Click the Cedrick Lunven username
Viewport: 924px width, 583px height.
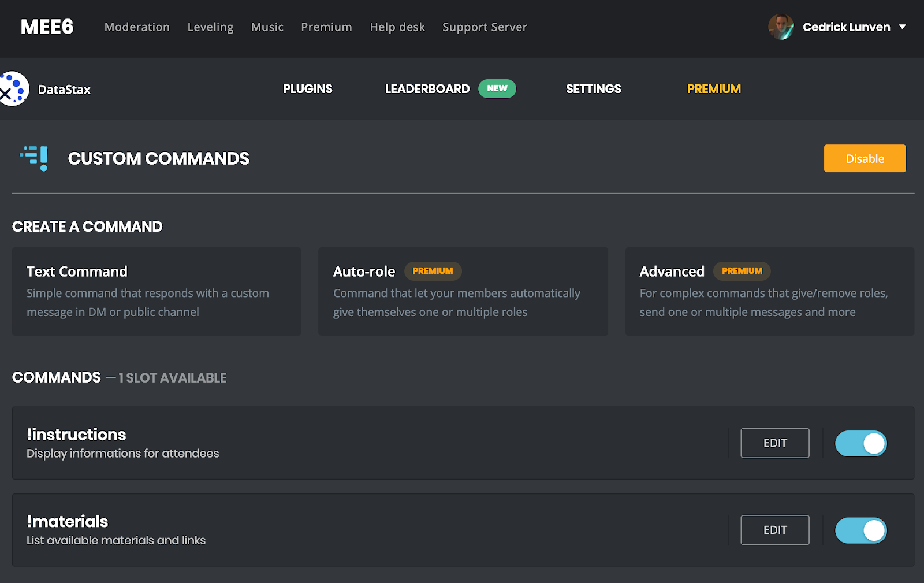tap(847, 27)
